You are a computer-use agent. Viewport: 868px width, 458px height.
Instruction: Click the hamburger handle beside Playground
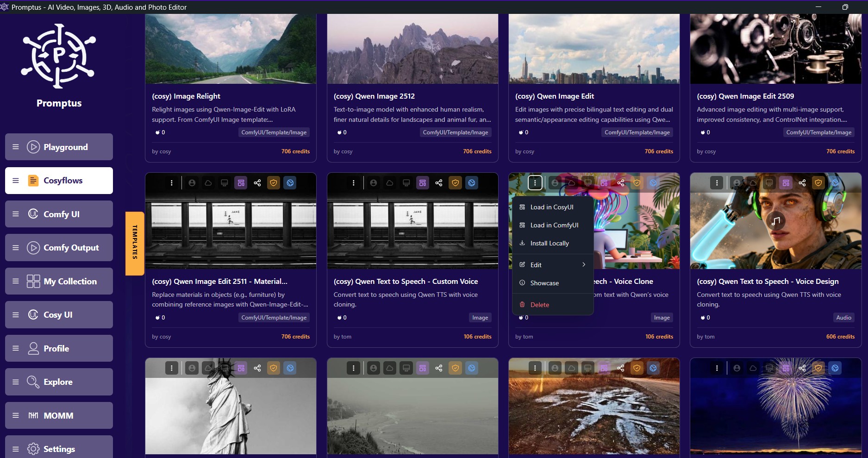(x=16, y=147)
